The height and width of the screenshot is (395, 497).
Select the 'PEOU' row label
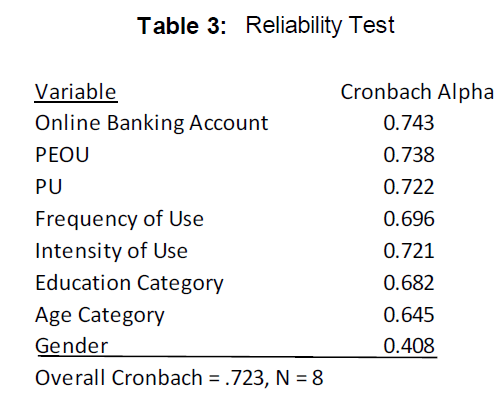(62, 155)
